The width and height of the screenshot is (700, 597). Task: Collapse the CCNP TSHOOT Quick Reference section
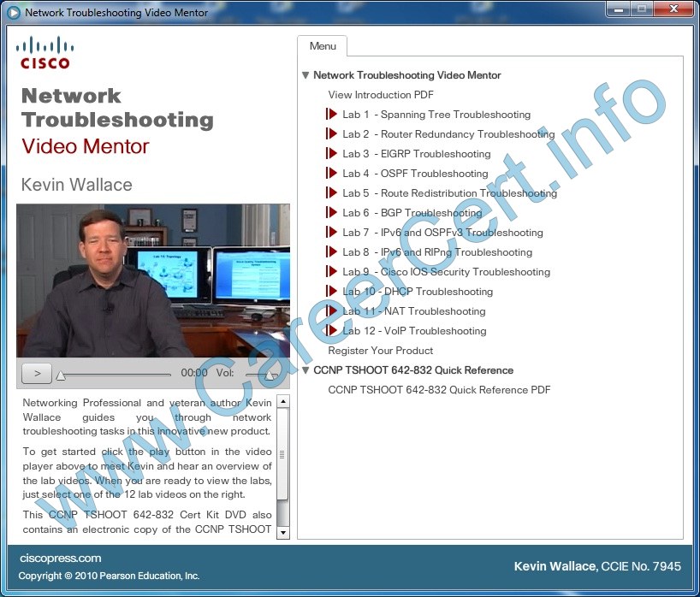(x=306, y=370)
